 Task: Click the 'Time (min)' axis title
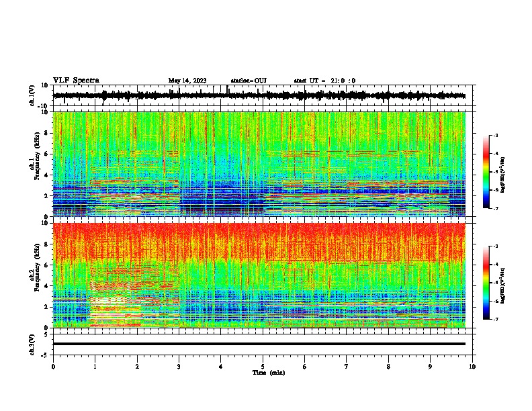click(x=269, y=373)
